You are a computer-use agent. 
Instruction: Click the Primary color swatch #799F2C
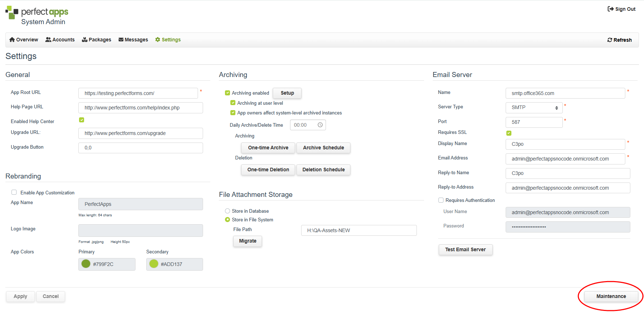coord(86,264)
